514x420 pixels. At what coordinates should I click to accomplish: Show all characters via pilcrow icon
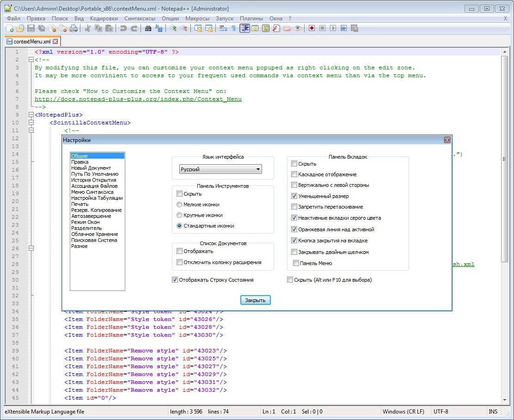233,29
